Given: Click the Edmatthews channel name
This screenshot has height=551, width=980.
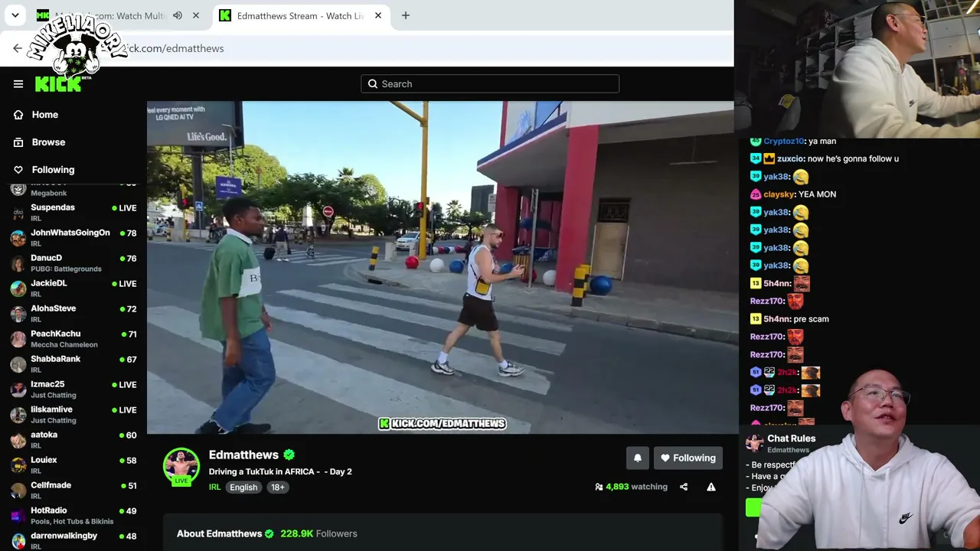Looking at the screenshot, I should tap(243, 455).
